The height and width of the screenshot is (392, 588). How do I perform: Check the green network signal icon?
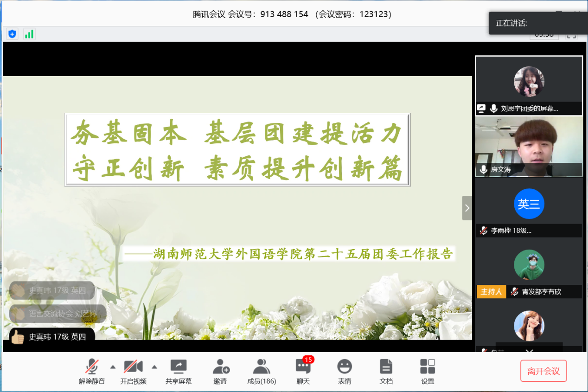[x=29, y=34]
